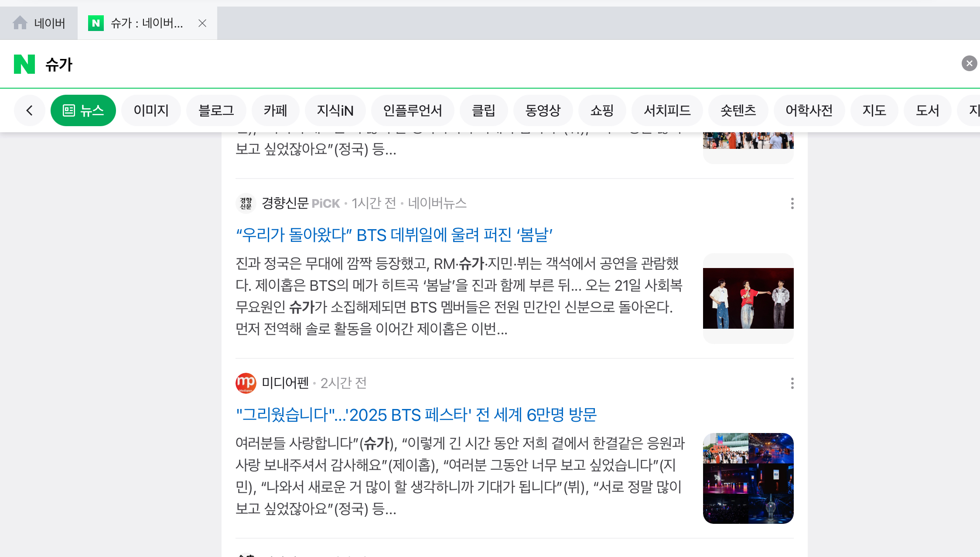Screen dimensions: 980x557
Task: Open the 네이버뉴스 link on 경향신문 article
Action: (437, 203)
